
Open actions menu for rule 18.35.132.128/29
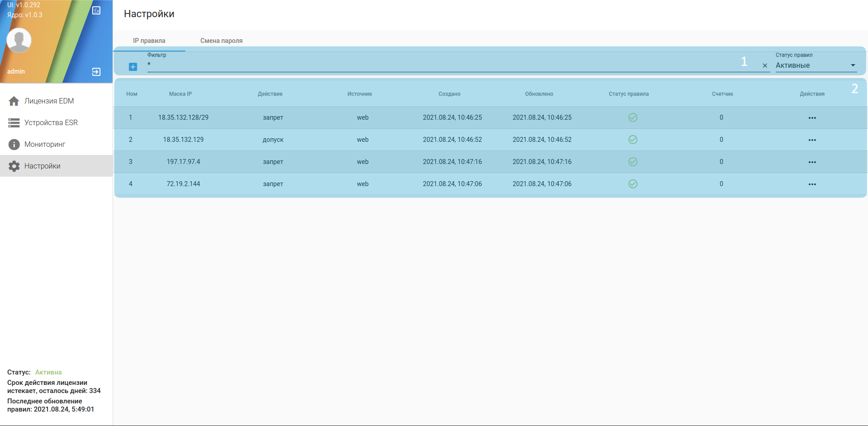[812, 118]
